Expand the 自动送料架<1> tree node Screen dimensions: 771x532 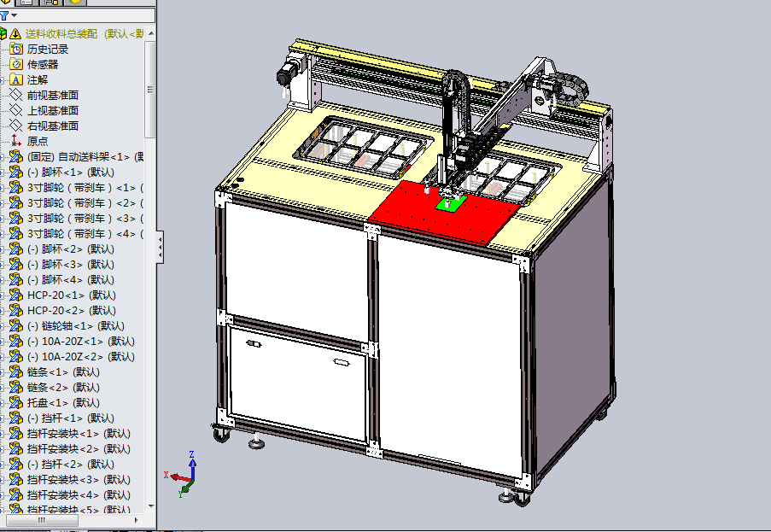coord(2,157)
